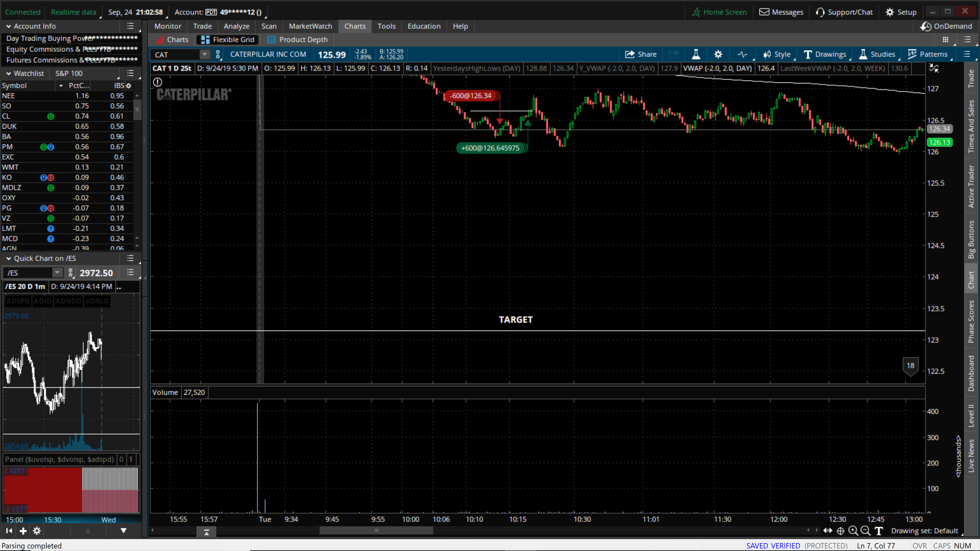Open the Account Info list menu
The height and width of the screenshot is (551, 980).
pyautogui.click(x=130, y=26)
